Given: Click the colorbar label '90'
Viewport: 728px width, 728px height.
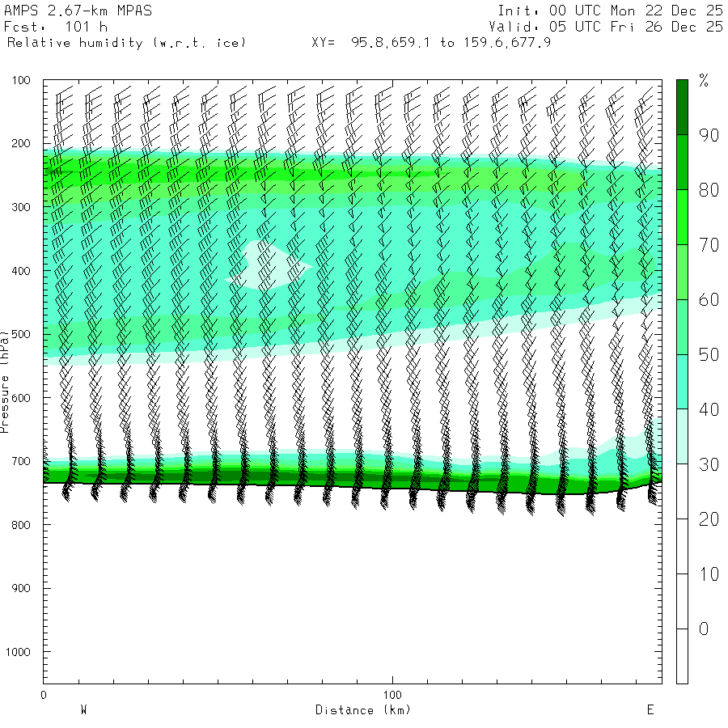Looking at the screenshot, I should [709, 135].
